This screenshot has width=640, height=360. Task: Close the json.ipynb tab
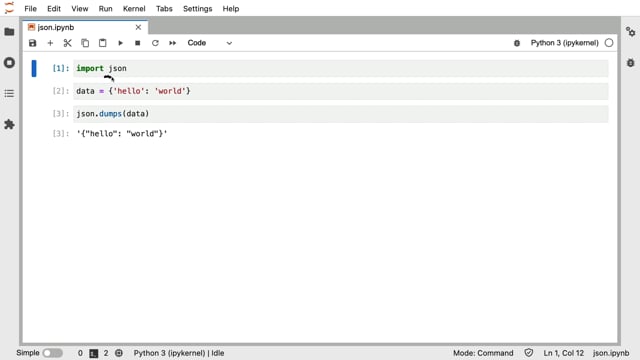click(x=138, y=27)
